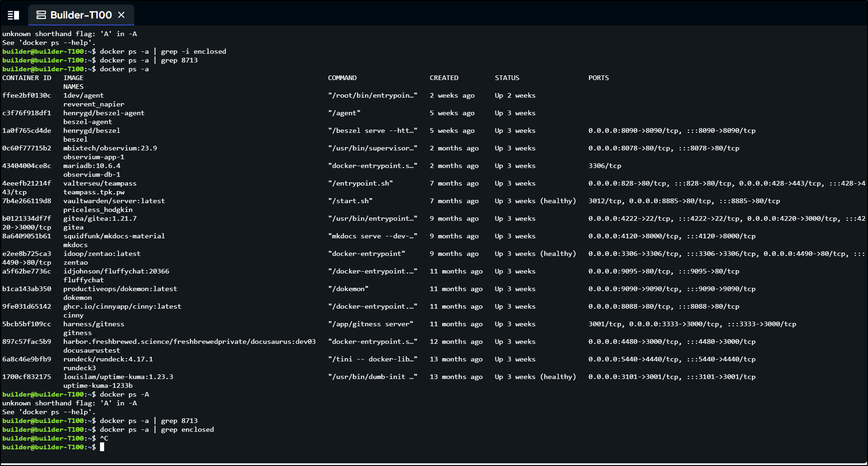The image size is (868, 466).
Task: Click the image ghcr.io/cinnyapp/cinny:latest
Action: coord(122,306)
